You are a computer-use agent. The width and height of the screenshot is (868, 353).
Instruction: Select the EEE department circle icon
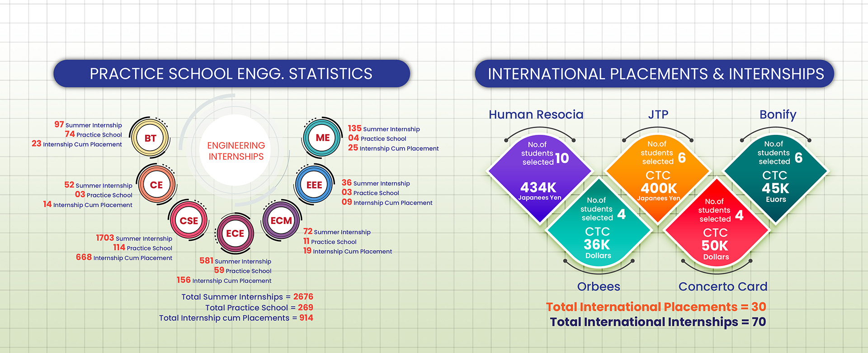pyautogui.click(x=314, y=185)
